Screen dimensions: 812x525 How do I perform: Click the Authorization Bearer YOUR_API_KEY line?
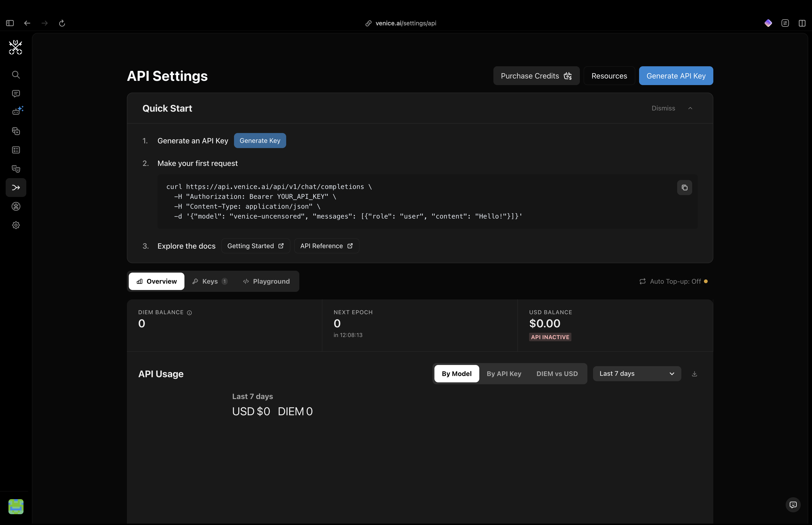tap(255, 197)
